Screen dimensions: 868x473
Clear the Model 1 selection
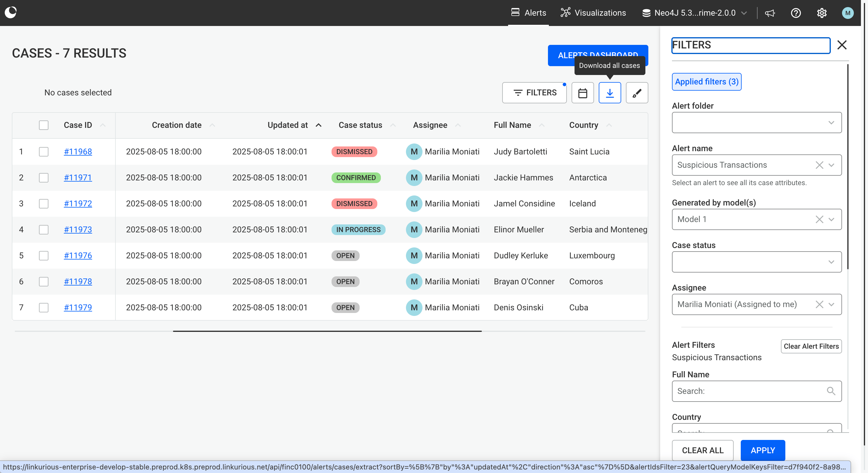click(x=819, y=219)
